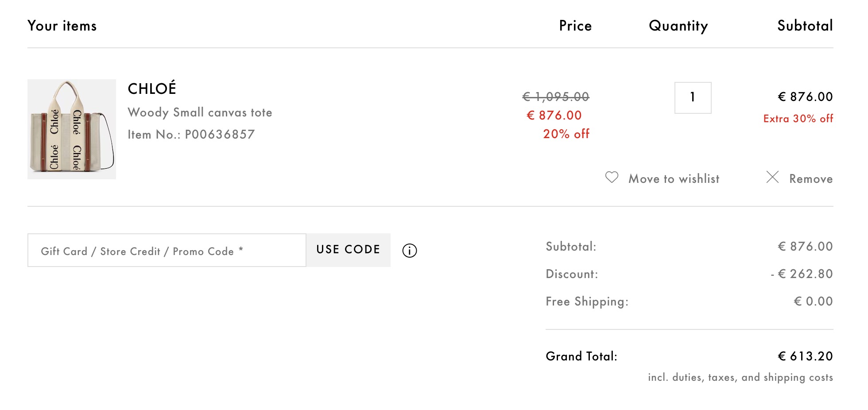The image size is (868, 410).
Task: Click the Your items heading
Action: [x=62, y=26]
